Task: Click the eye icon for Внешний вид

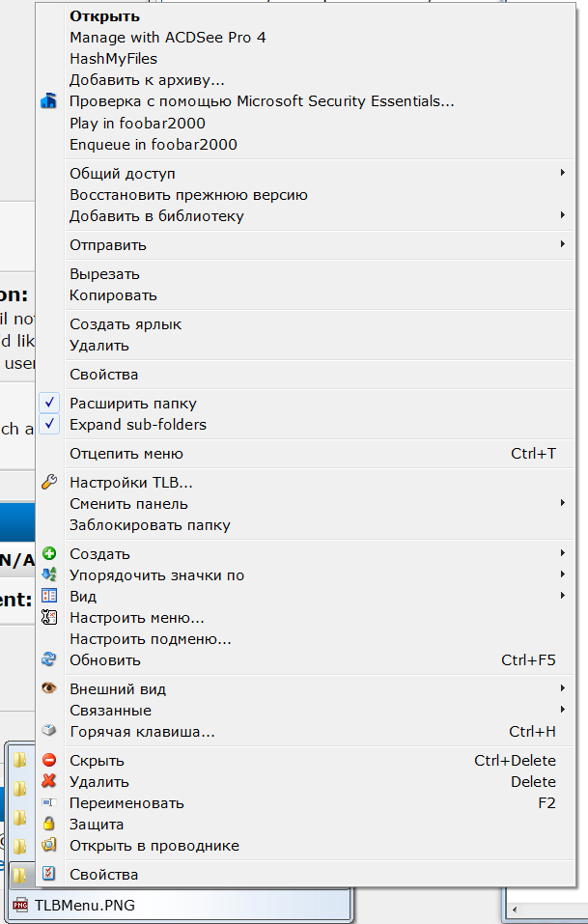Action: tap(49, 688)
